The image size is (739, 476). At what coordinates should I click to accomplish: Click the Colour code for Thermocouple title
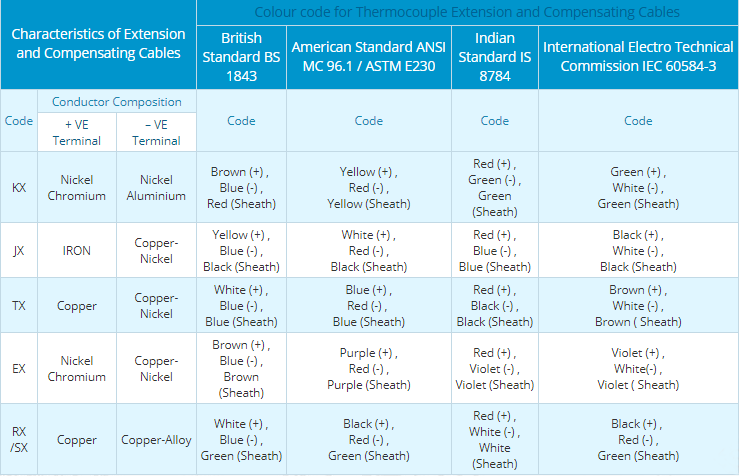pyautogui.click(x=467, y=12)
